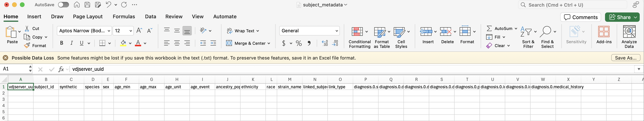This screenshot has width=644, height=121.
Task: Click the green Share button
Action: pos(622,17)
